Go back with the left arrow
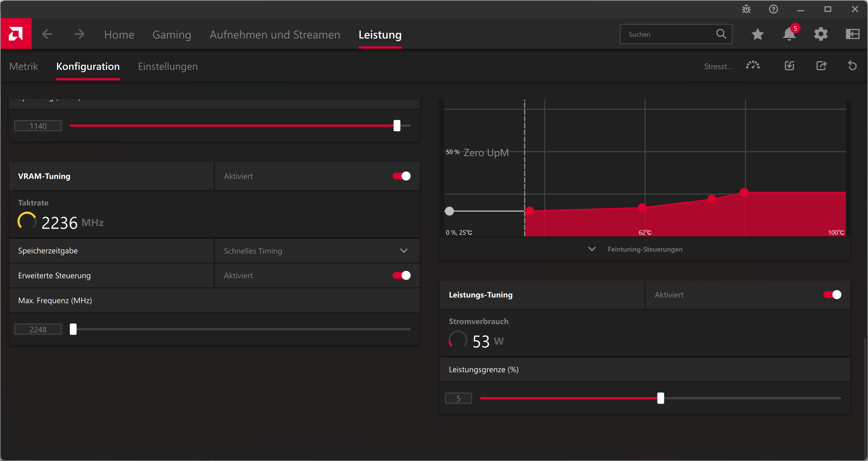 (x=47, y=34)
